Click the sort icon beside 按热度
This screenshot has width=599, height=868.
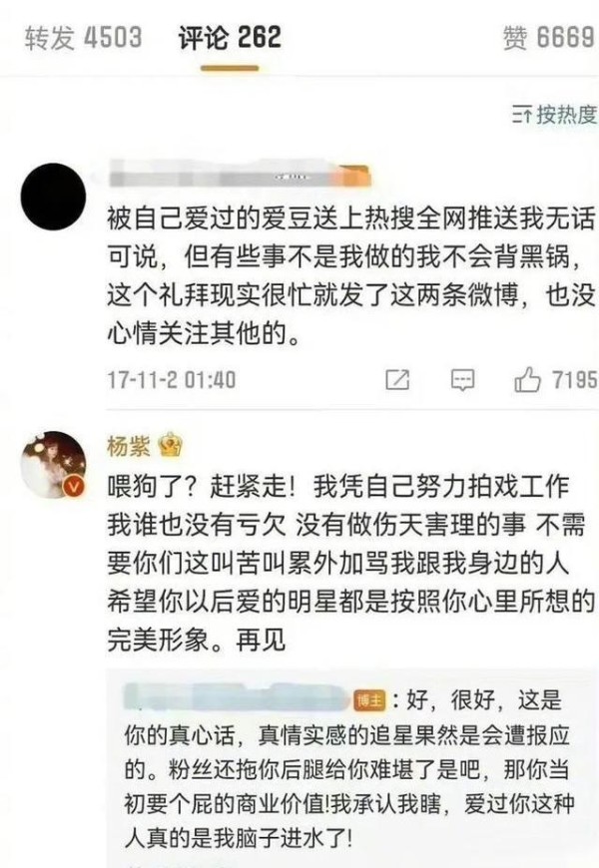522,115
